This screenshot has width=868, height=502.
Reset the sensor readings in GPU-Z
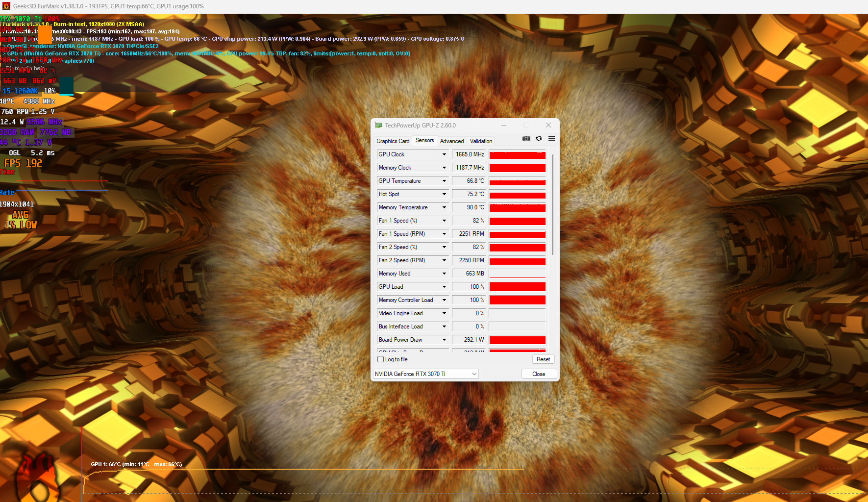click(543, 359)
